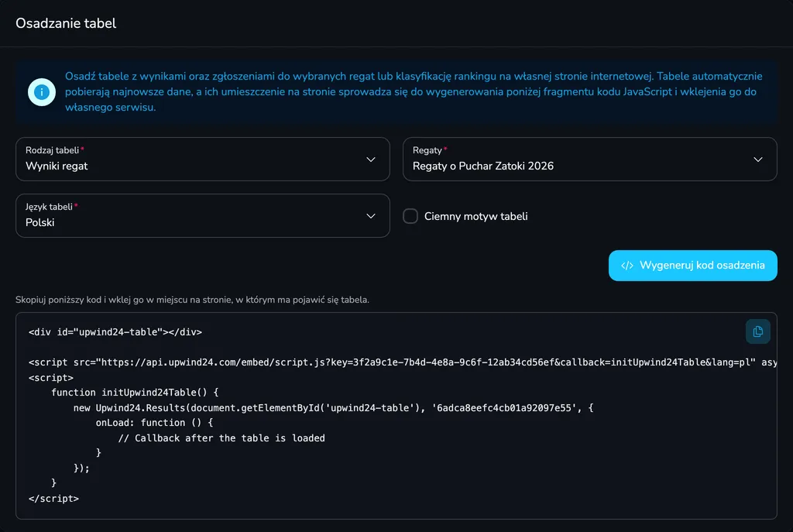Image resolution: width=793 pixels, height=532 pixels.
Task: Open the Język tabeli dropdown
Action: (x=203, y=216)
